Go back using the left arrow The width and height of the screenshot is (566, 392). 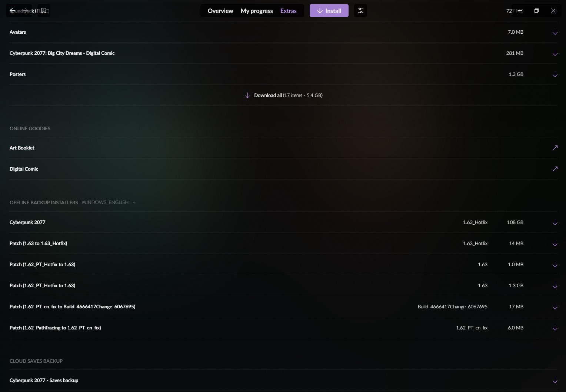(12, 11)
